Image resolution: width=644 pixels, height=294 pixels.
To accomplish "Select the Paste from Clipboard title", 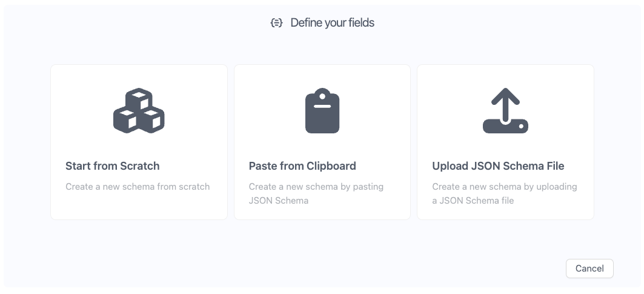I will pos(302,165).
